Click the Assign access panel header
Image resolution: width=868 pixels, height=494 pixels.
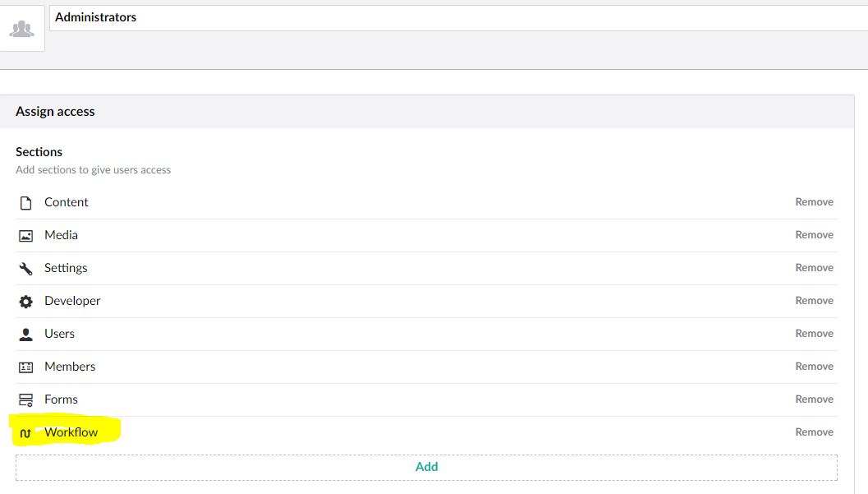pos(427,111)
